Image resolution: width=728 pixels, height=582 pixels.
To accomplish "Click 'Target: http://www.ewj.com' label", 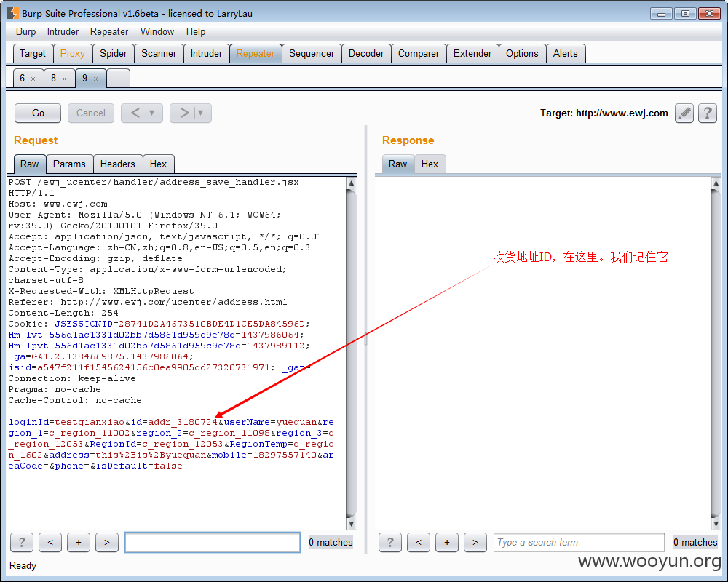I will click(x=604, y=113).
